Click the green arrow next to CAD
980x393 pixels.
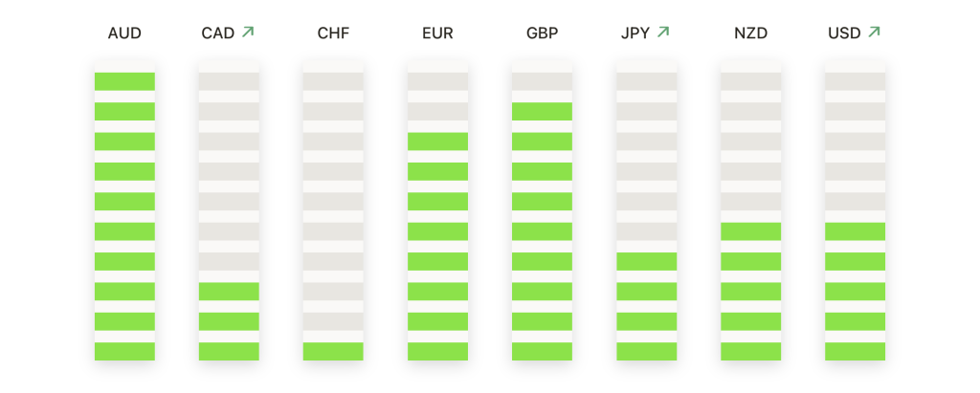tap(248, 32)
